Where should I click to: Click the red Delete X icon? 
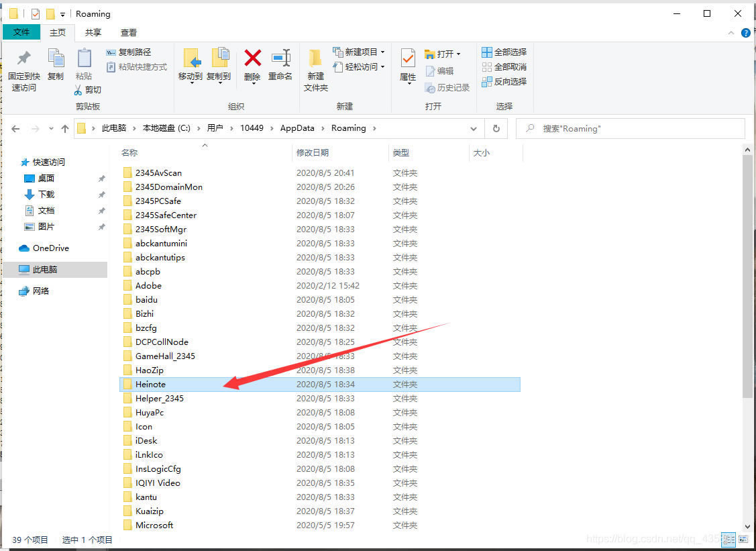pos(252,58)
